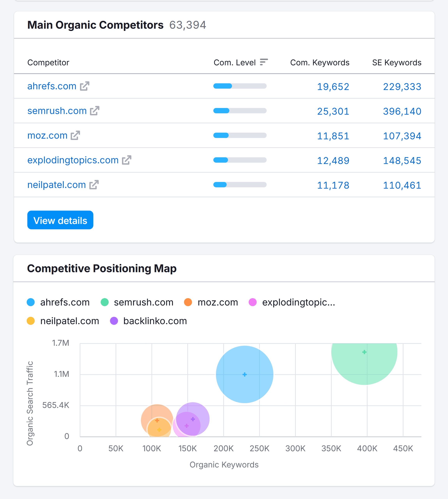448x499 pixels.
Task: Click the Organic Keywords axis label
Action: coord(224,464)
